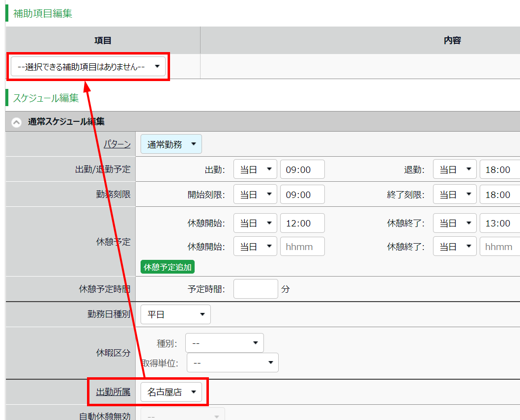520x420 pixels.
Task: Open the 補助項目 selection dropdown
Action: pyautogui.click(x=88, y=67)
